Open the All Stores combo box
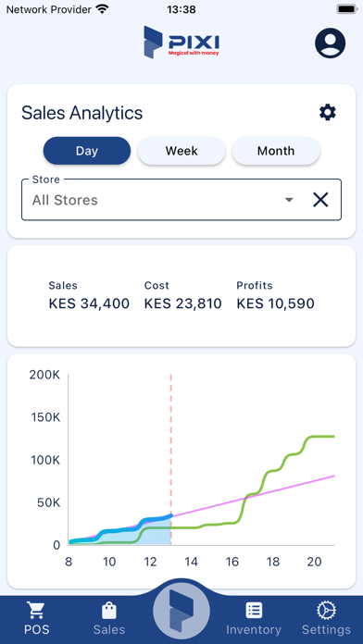 pos(181,200)
